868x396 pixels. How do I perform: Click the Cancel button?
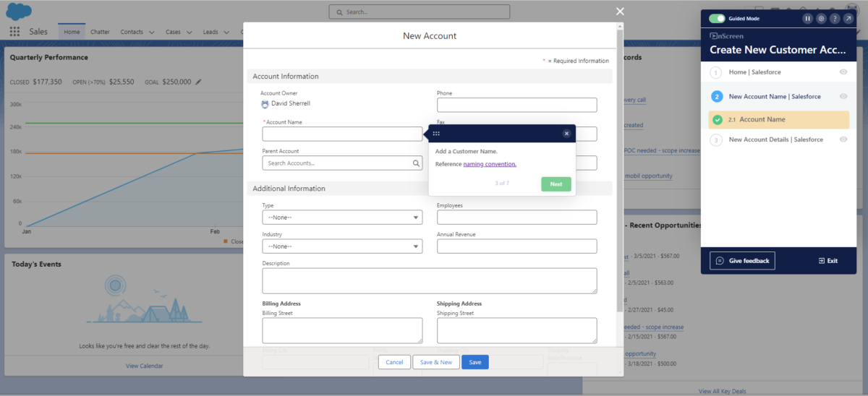tap(394, 362)
